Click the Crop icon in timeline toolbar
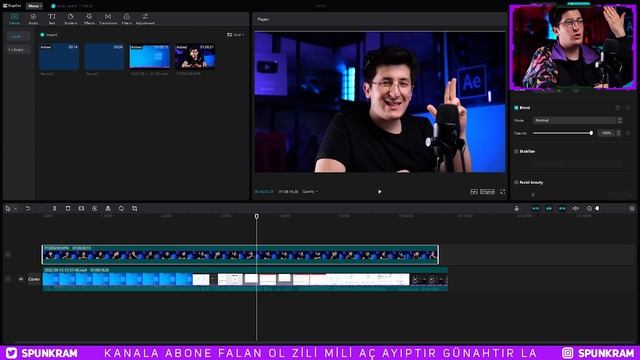 135,209
